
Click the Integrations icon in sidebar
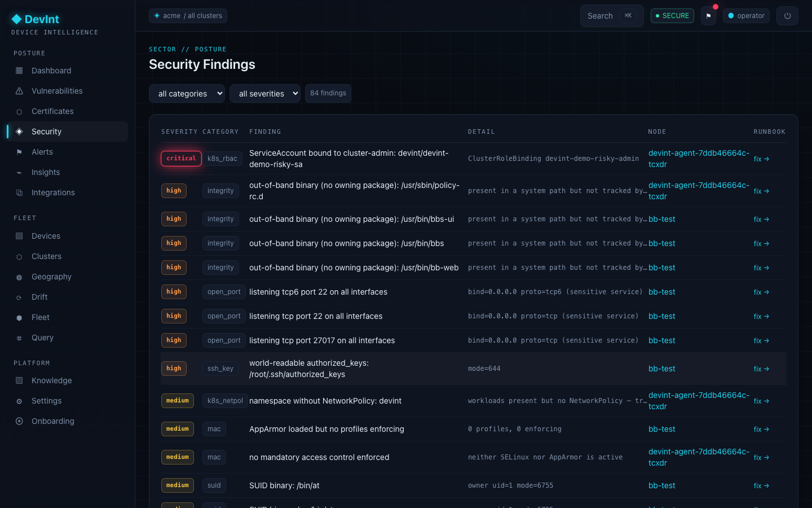(x=19, y=192)
